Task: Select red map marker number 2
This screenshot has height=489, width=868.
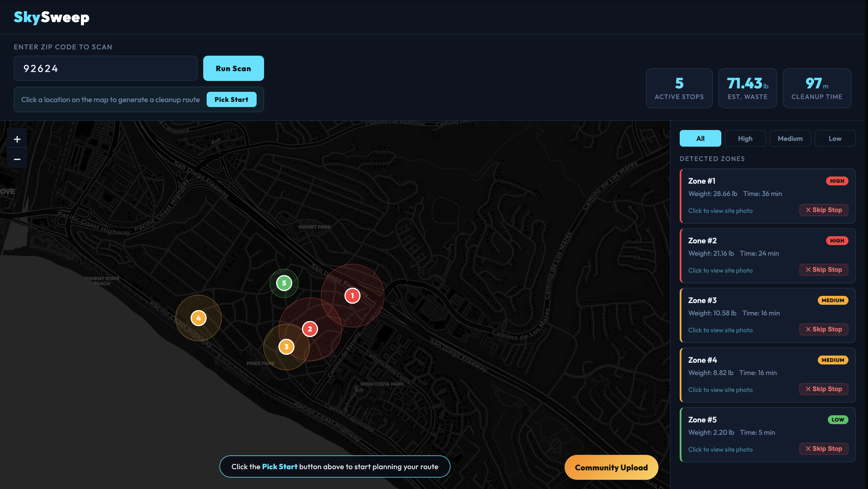Action: 310,329
